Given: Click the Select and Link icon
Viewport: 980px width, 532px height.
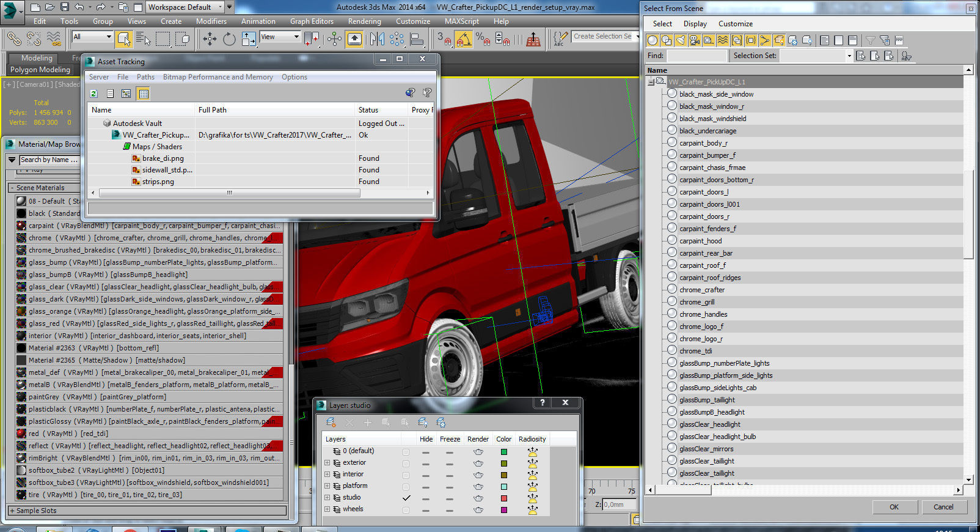Looking at the screenshot, I should point(14,39).
